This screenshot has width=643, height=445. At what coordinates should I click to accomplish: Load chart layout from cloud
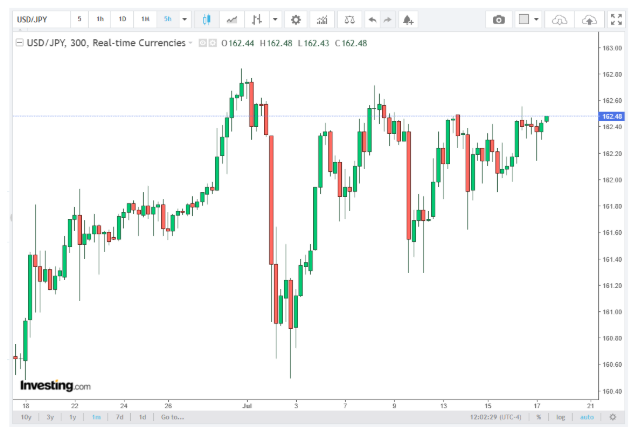click(559, 19)
